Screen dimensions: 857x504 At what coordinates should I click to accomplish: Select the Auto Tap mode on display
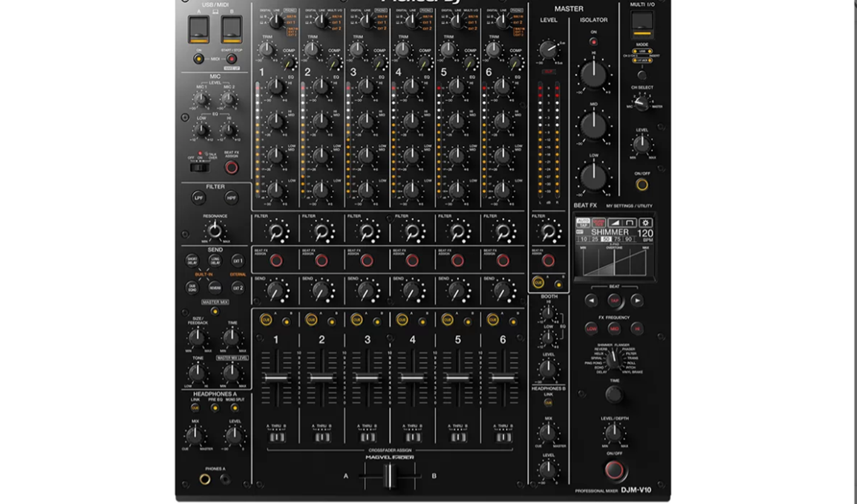tap(582, 223)
